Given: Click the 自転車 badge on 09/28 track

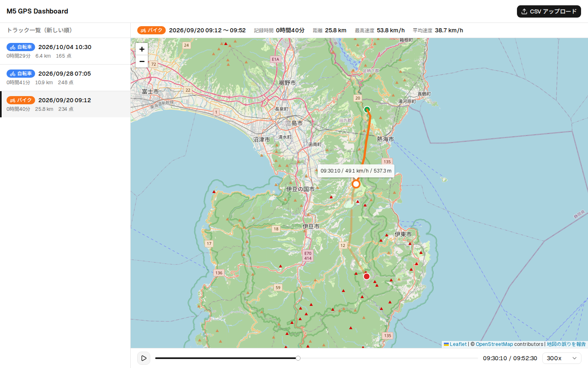Looking at the screenshot, I should coord(21,74).
